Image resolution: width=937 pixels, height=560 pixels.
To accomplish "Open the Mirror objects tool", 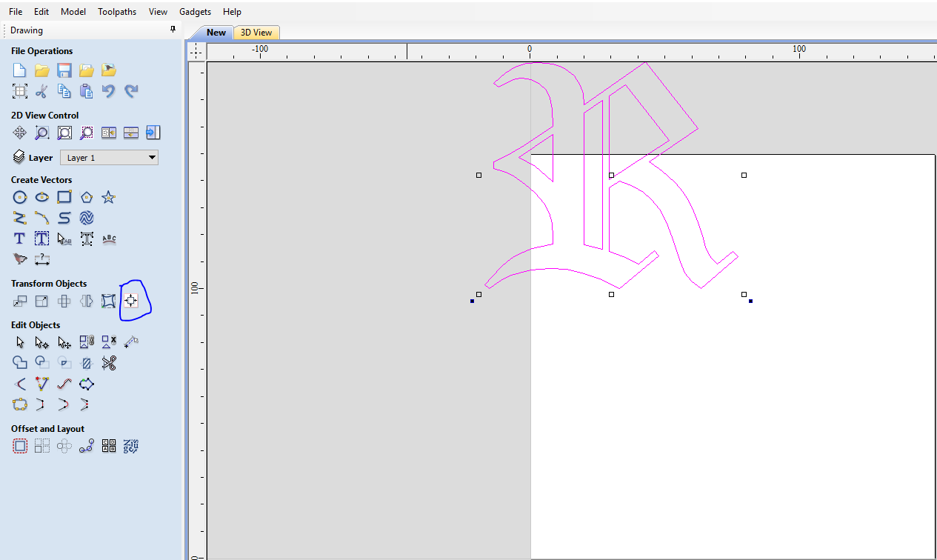I will tap(85, 301).
